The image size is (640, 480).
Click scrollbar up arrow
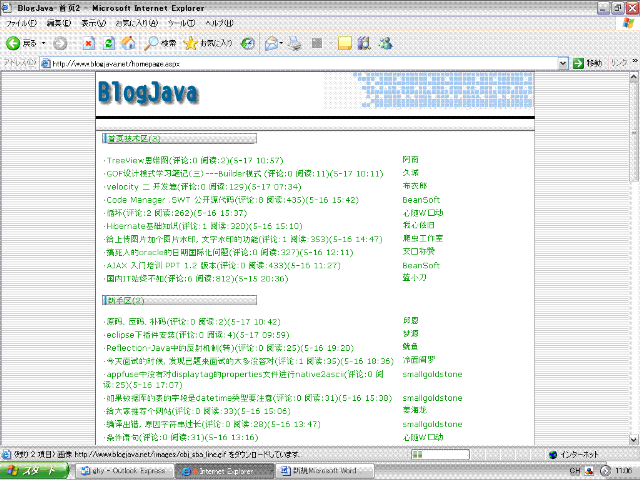tap(633, 77)
